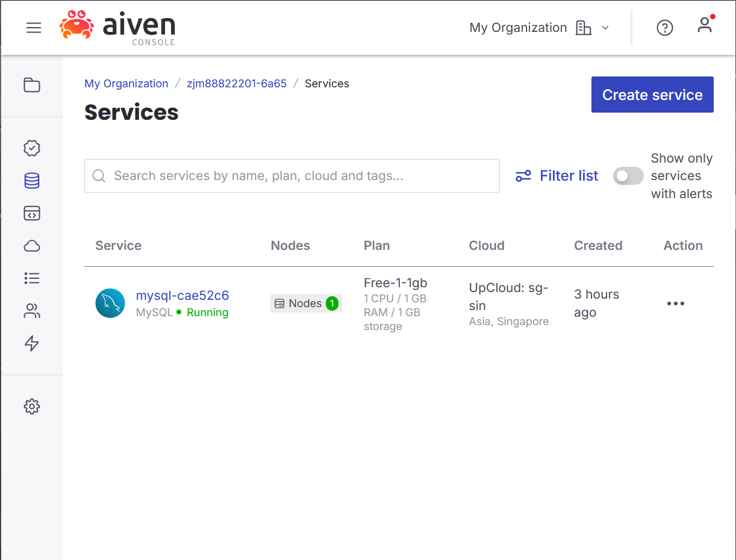Click the UpCloud: sg-sin cloud text
This screenshot has height=560, width=736.
[509, 296]
